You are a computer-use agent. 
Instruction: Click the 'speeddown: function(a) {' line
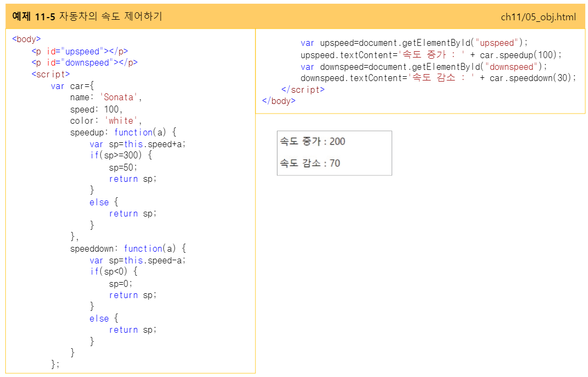point(128,248)
